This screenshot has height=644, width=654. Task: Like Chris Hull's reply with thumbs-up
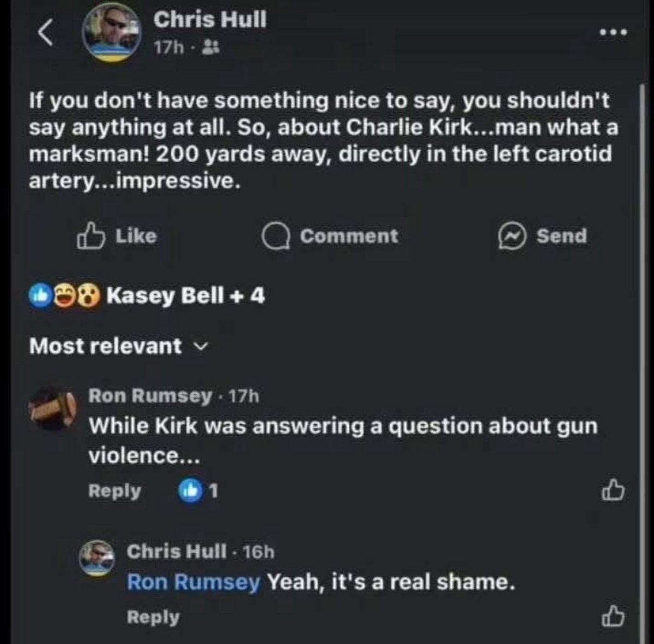coord(613,617)
